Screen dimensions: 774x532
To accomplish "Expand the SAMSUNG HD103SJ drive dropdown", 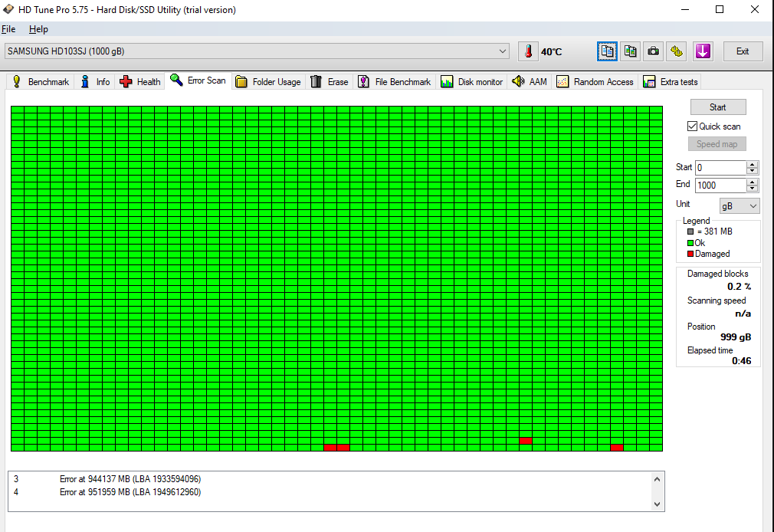I will pos(503,51).
